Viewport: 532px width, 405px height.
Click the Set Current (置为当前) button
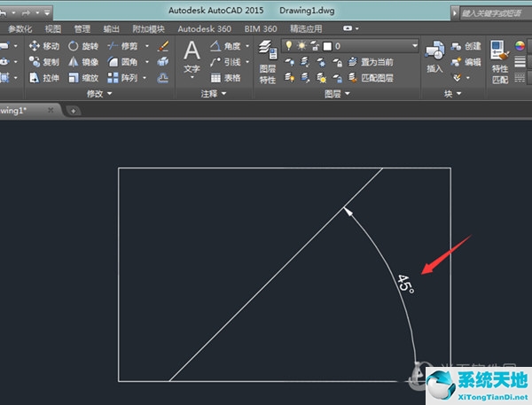tap(372, 61)
